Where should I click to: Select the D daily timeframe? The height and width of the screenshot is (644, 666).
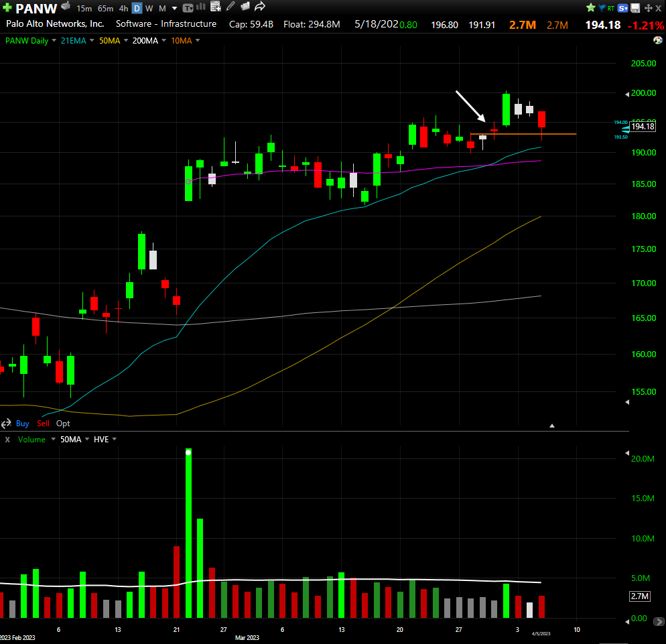(x=137, y=9)
